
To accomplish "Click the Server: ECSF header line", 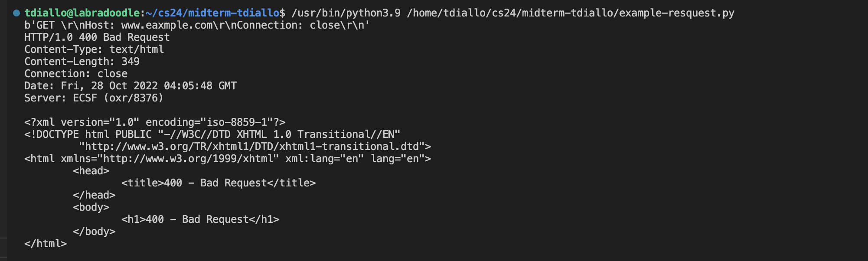I will point(94,98).
